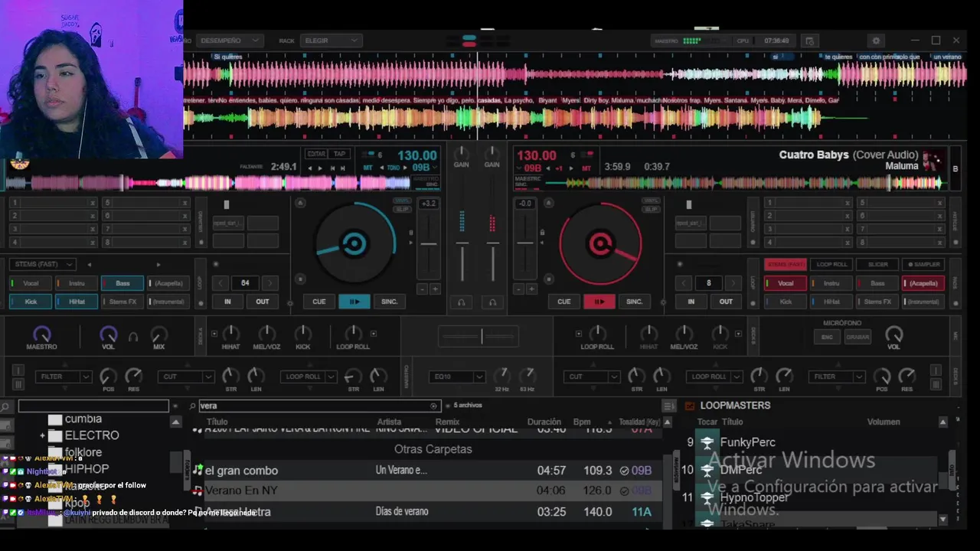Image resolution: width=980 pixels, height=551 pixels.
Task: Open the left deck FILTER effect dropdown
Action: [64, 377]
